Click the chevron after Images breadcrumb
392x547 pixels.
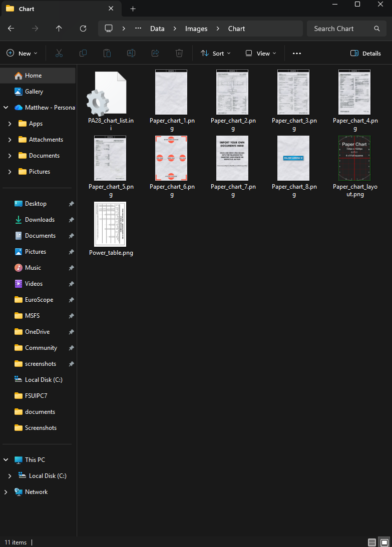pos(218,29)
